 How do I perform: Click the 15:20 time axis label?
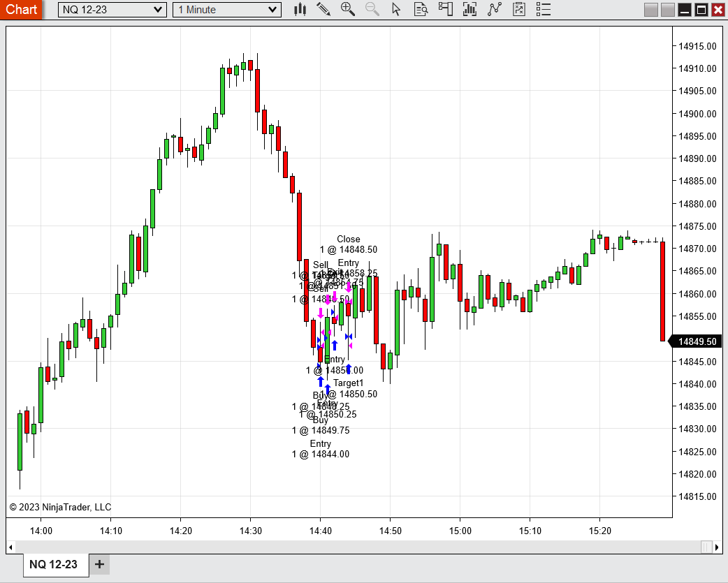pyautogui.click(x=600, y=531)
